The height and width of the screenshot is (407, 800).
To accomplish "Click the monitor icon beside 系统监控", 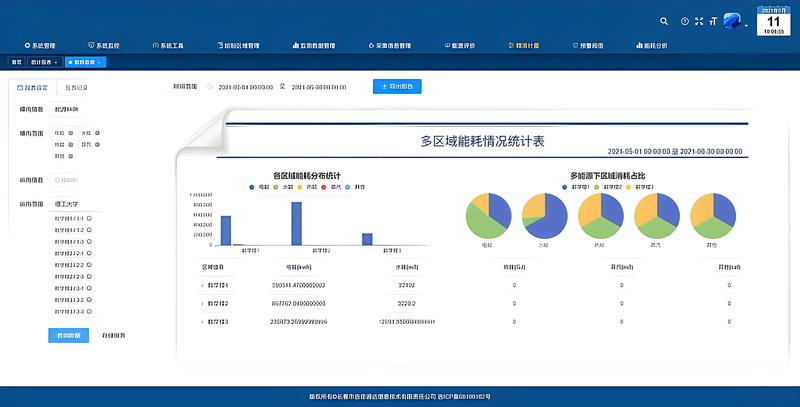I will coord(91,45).
